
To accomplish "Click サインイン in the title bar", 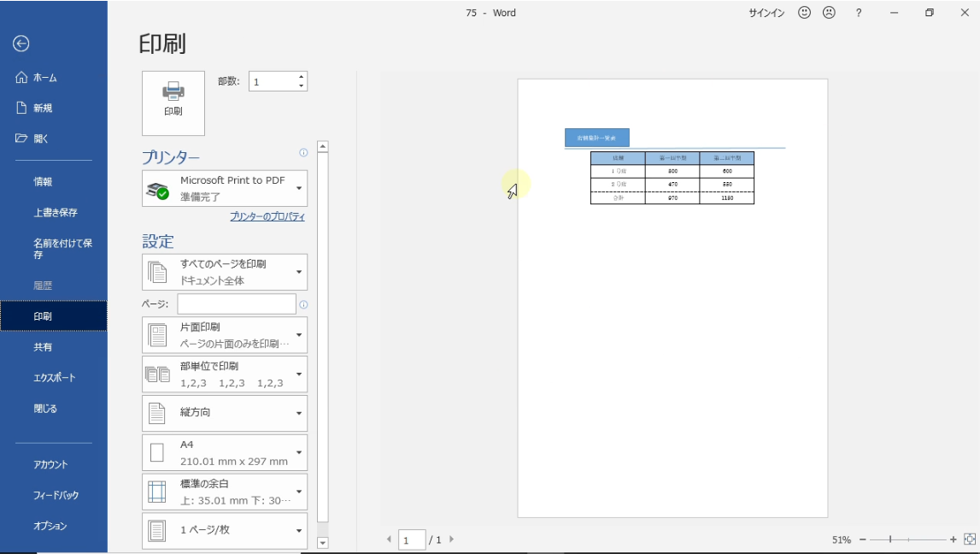I will point(766,13).
